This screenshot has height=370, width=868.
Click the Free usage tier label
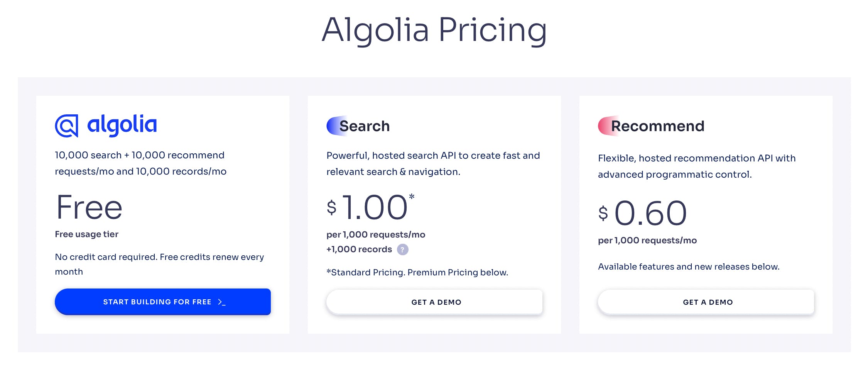coord(86,234)
